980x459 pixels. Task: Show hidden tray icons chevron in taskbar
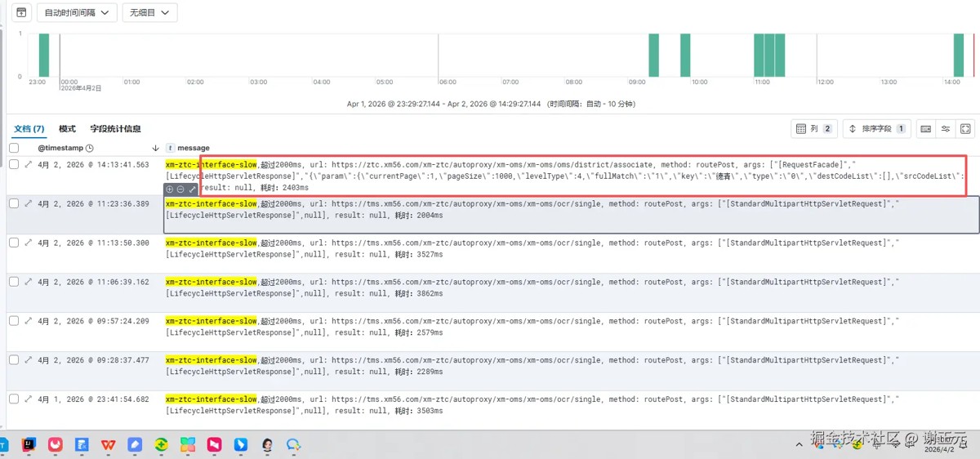800,443
